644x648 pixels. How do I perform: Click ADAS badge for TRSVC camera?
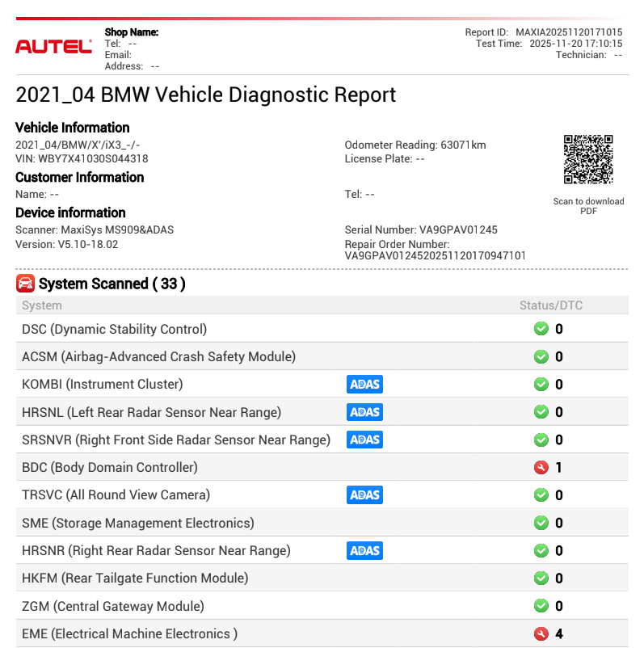click(364, 494)
